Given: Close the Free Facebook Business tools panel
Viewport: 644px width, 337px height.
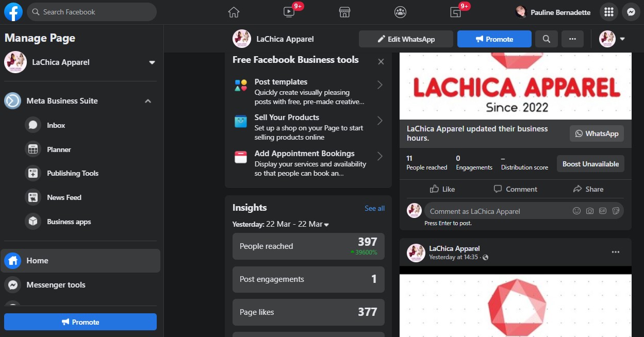Looking at the screenshot, I should pos(381,62).
